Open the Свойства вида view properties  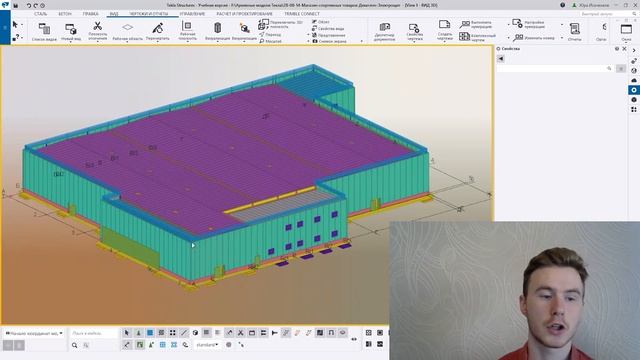point(328,29)
